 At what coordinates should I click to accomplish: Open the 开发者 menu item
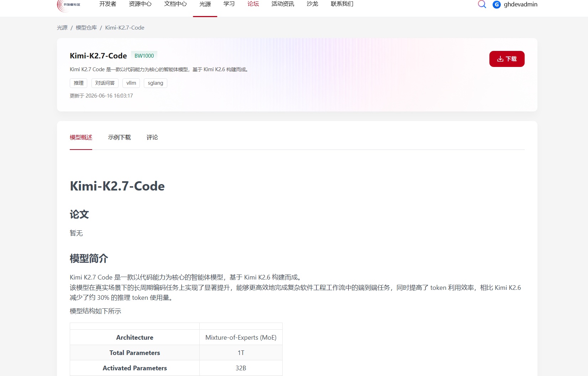tap(108, 4)
